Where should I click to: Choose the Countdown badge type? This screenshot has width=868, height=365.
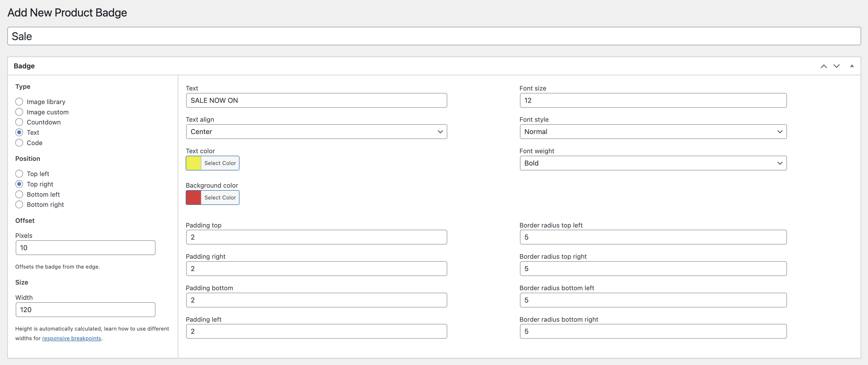click(19, 122)
